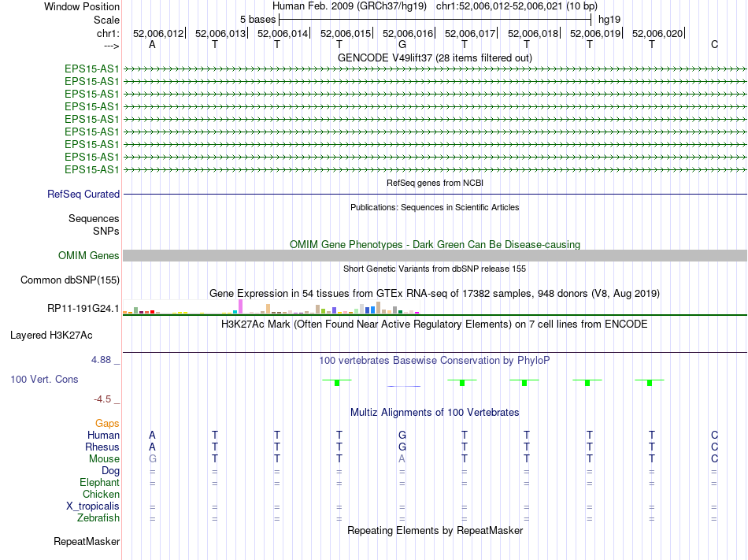Click the Scale track label
Screen dimensions: 748x560
point(106,20)
